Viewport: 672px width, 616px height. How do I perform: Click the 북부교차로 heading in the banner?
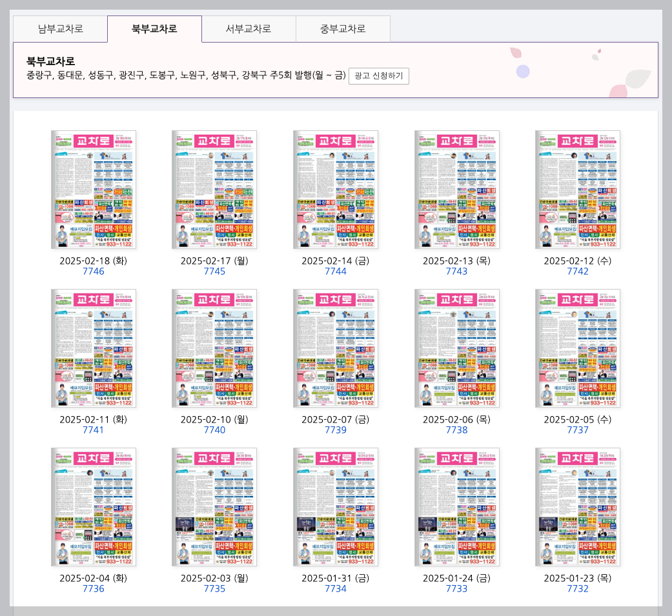pos(50,61)
